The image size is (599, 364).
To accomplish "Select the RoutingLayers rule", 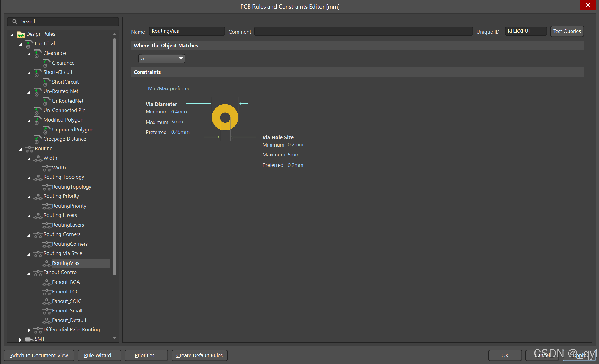I will click(68, 225).
